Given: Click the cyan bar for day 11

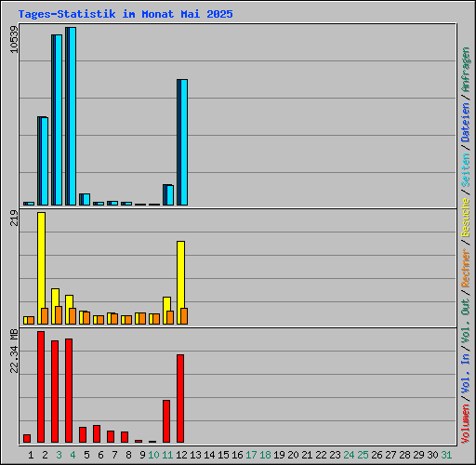Looking at the screenshot, I should (x=170, y=195).
